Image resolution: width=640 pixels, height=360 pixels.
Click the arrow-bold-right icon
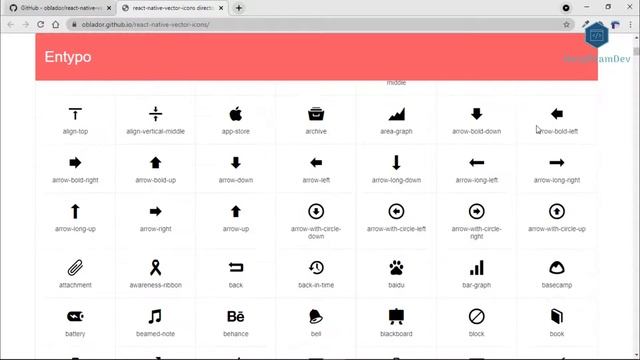point(75,163)
